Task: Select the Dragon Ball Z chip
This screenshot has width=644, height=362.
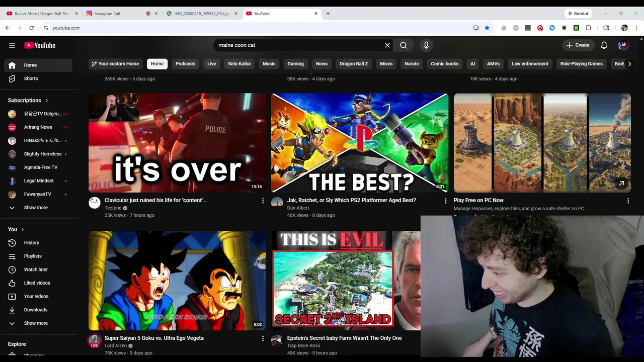Action: (x=354, y=64)
